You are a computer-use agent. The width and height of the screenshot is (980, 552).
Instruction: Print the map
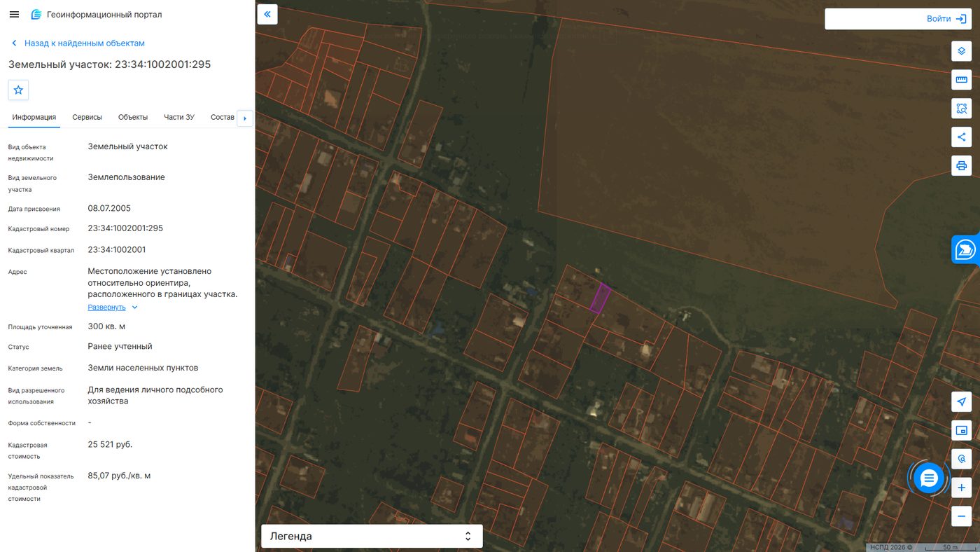pyautogui.click(x=961, y=165)
